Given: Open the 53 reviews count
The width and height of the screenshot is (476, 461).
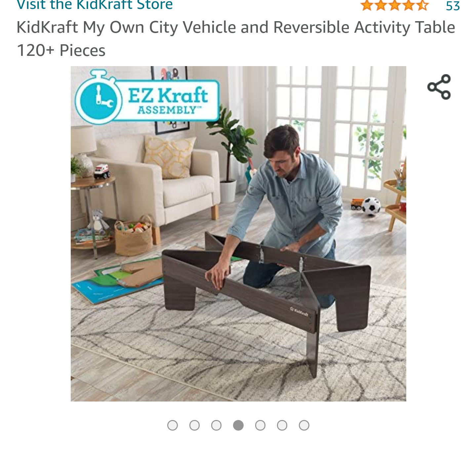Looking at the screenshot, I should click(453, 6).
